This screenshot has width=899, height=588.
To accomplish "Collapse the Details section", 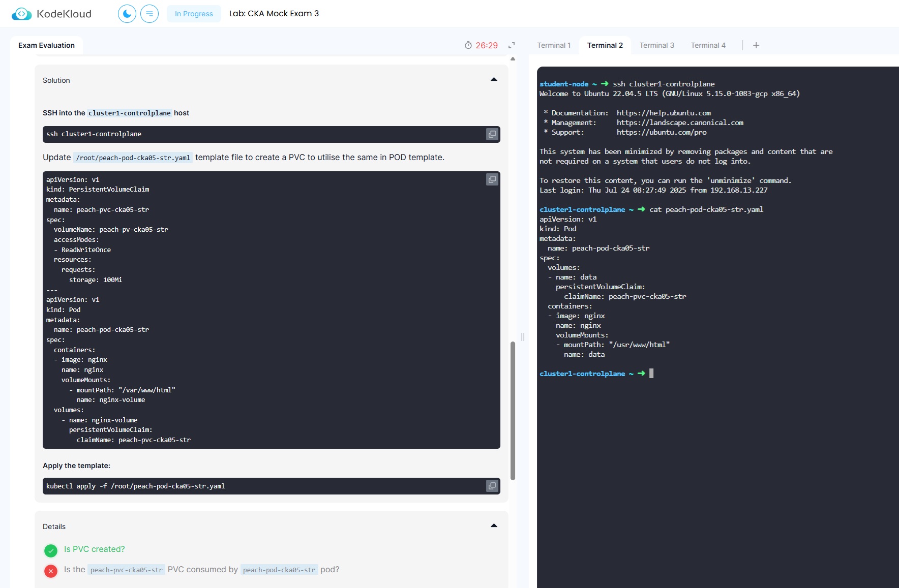I will tap(494, 526).
